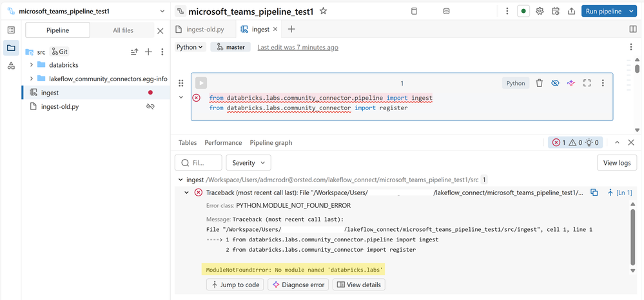Viewport: 644px width, 300px height.
Task: Switch to the All files tab
Action: point(122,30)
